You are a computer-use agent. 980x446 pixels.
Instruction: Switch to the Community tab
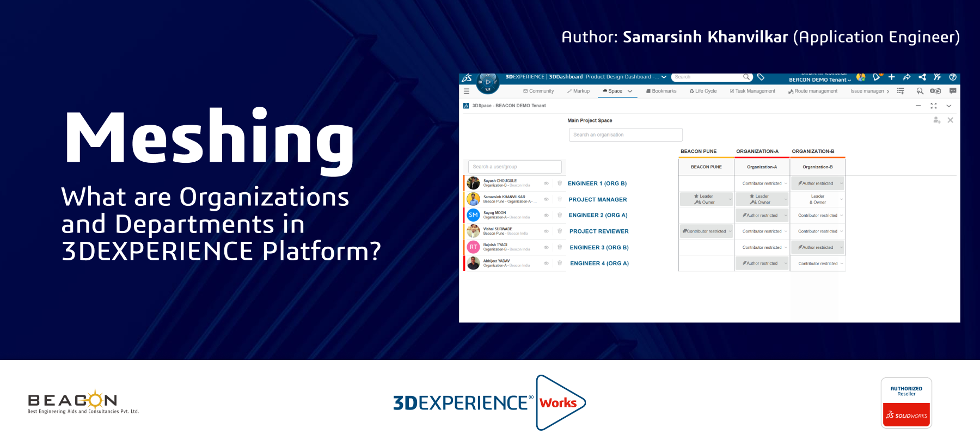(x=538, y=91)
